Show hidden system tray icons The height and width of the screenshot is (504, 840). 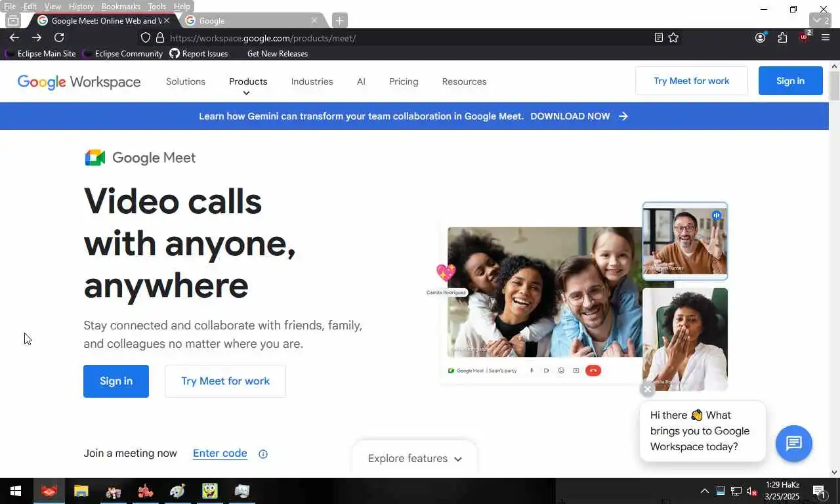705,491
